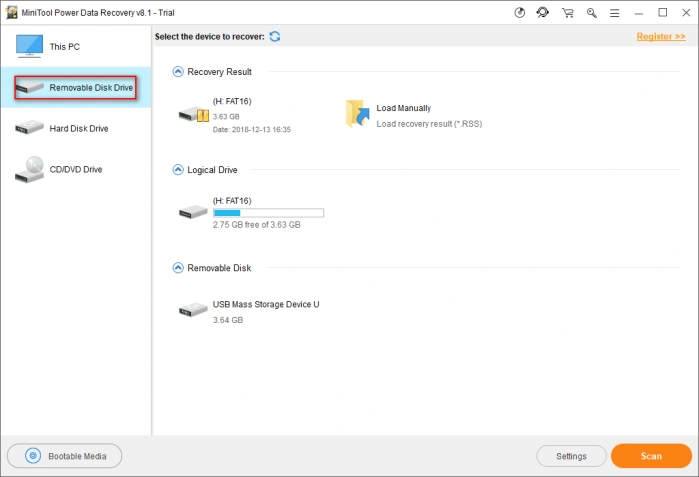
Task: Collapse the Removable Disk section
Action: (x=178, y=267)
